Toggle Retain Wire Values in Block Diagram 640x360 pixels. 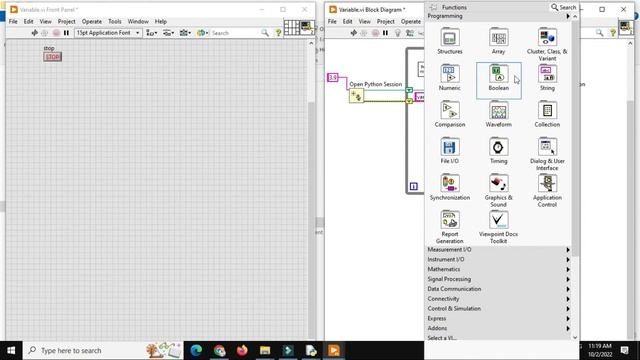point(409,33)
